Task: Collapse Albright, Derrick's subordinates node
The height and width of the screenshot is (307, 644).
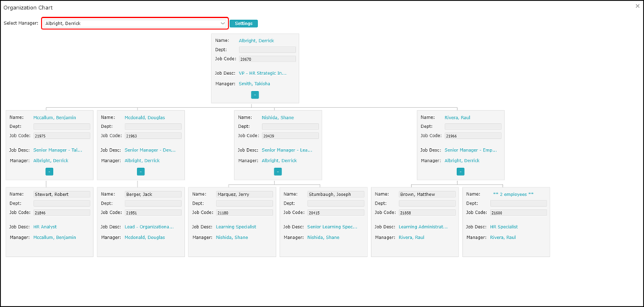Action: click(255, 94)
